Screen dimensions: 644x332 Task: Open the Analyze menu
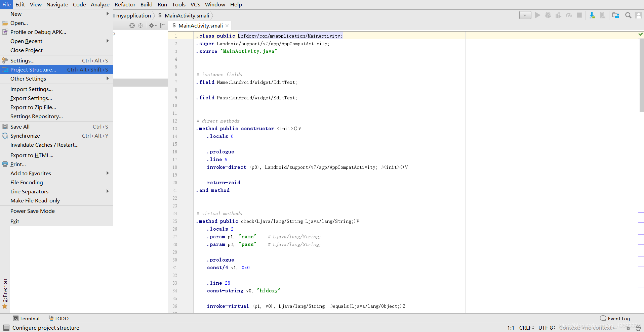(100, 4)
